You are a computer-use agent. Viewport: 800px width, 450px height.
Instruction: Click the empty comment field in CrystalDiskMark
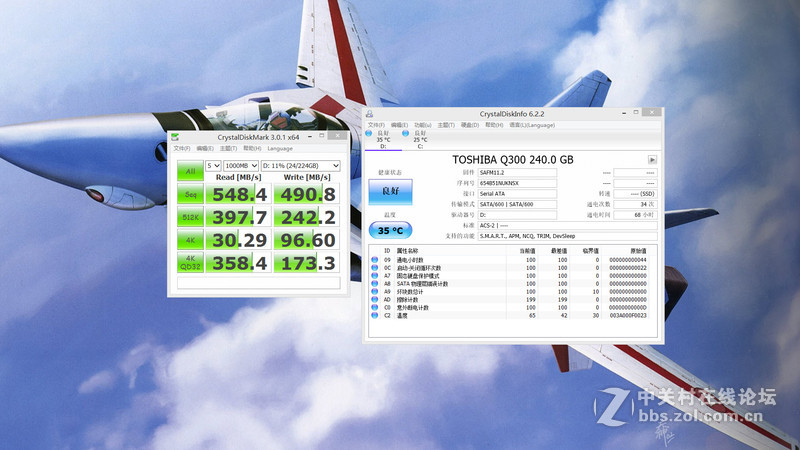[259, 283]
